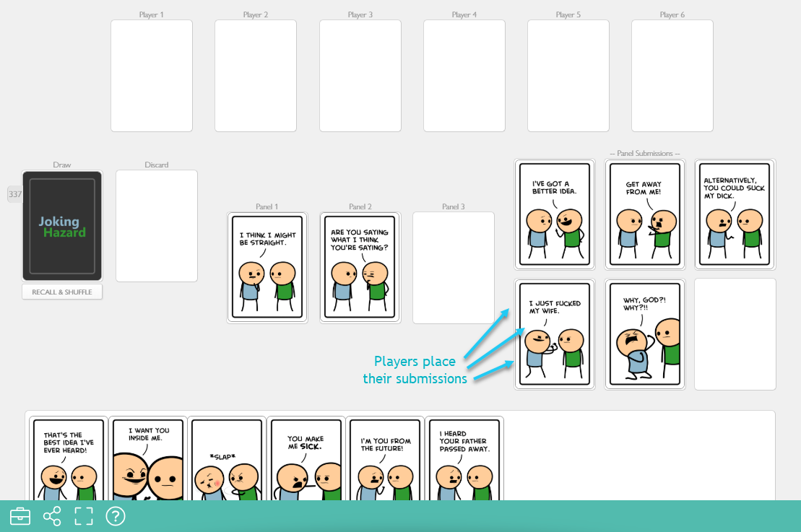Screen dimensions: 801x532
Task: Pick the 'I've got a better idea' submission
Action: [555, 214]
